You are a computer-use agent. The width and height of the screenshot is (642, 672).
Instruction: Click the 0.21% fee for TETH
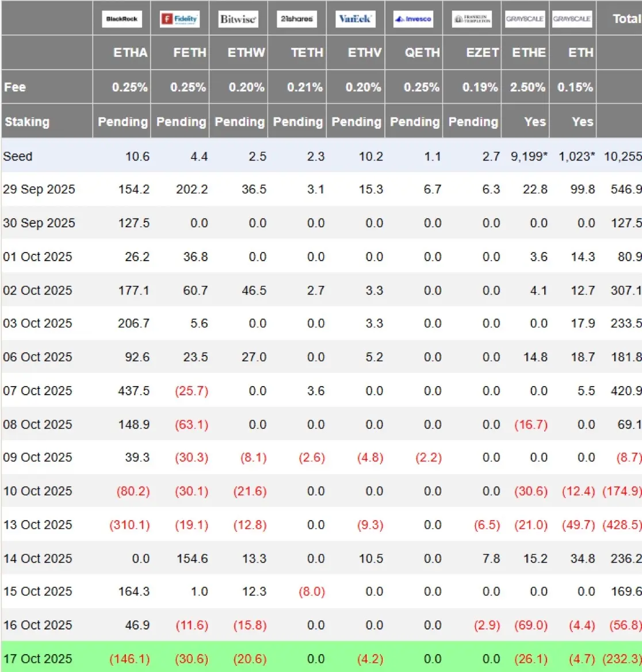tap(305, 87)
